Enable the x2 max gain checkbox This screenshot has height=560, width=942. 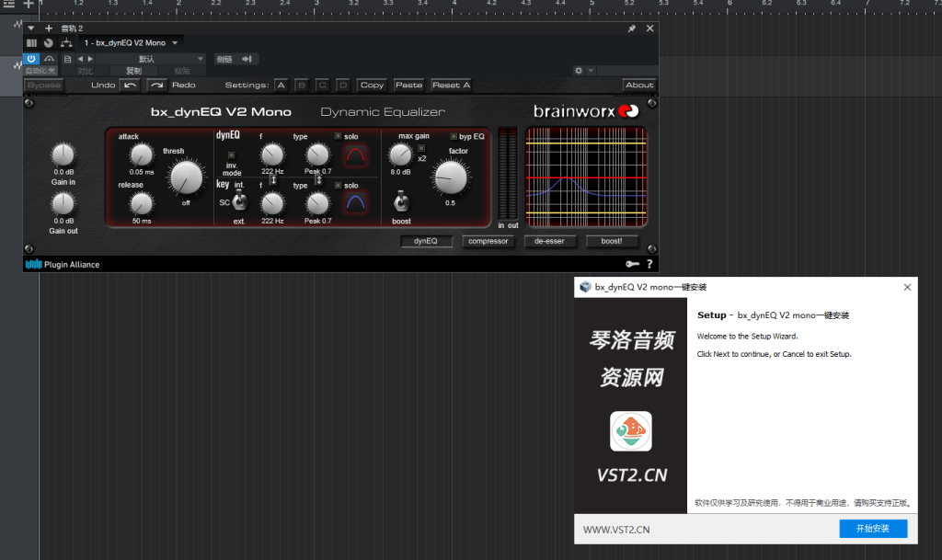[421, 148]
